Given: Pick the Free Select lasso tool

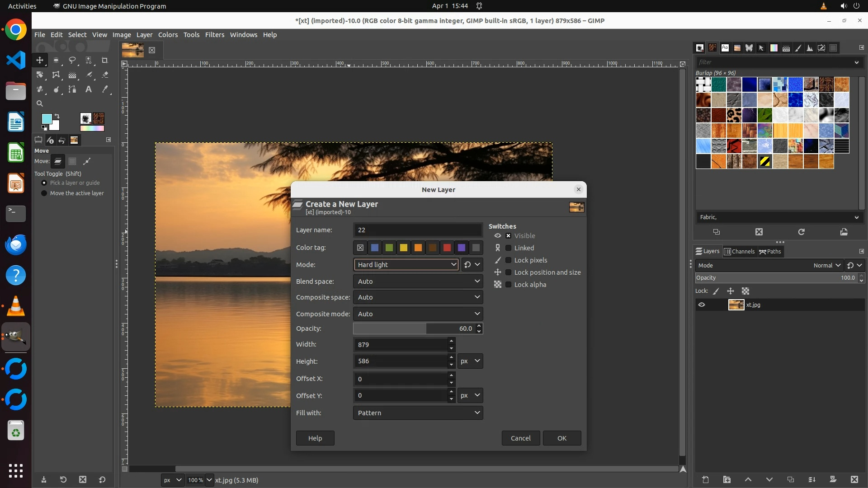Looking at the screenshot, I should 72,60.
